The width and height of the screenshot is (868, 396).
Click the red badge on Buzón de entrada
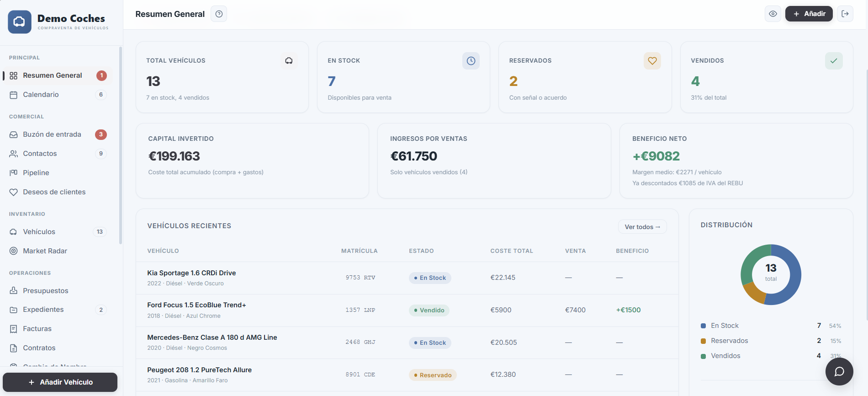click(x=101, y=134)
